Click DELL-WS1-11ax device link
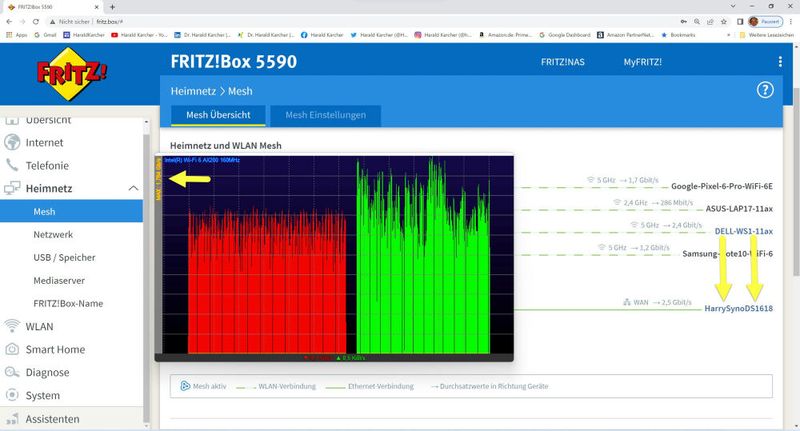 743,231
